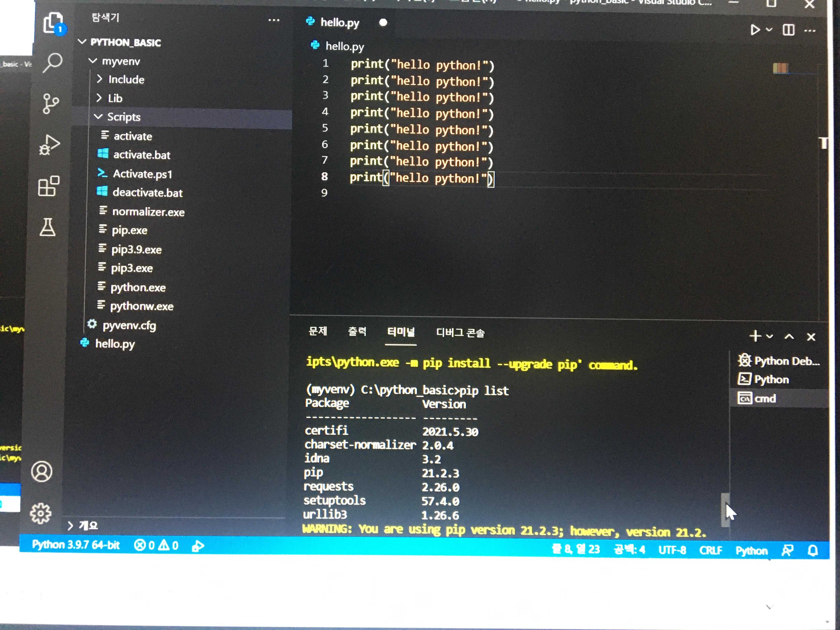Viewport: 840px width, 630px height.
Task: Open the Extensions view
Action: [49, 186]
